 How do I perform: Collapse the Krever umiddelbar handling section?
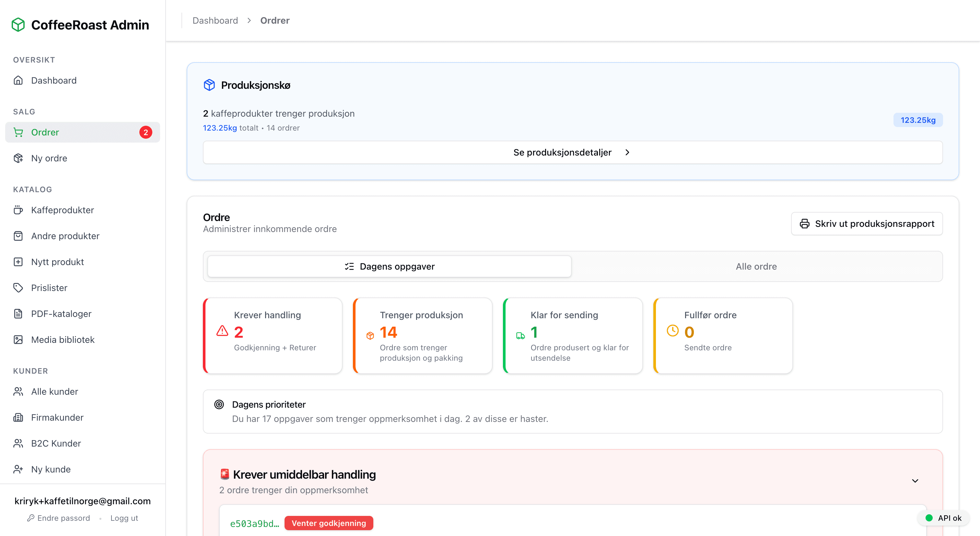(915, 481)
